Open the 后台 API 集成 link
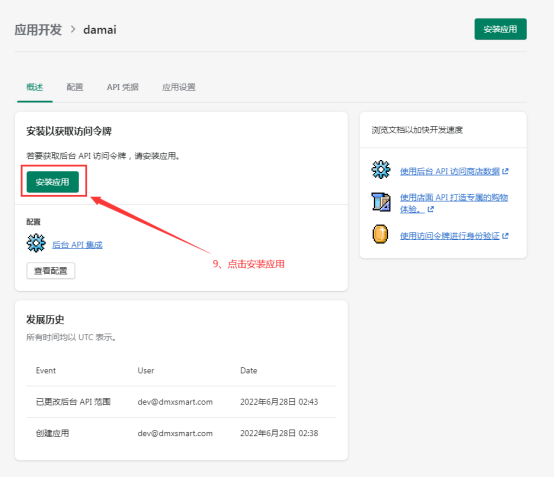554x477 pixels. tap(77, 245)
